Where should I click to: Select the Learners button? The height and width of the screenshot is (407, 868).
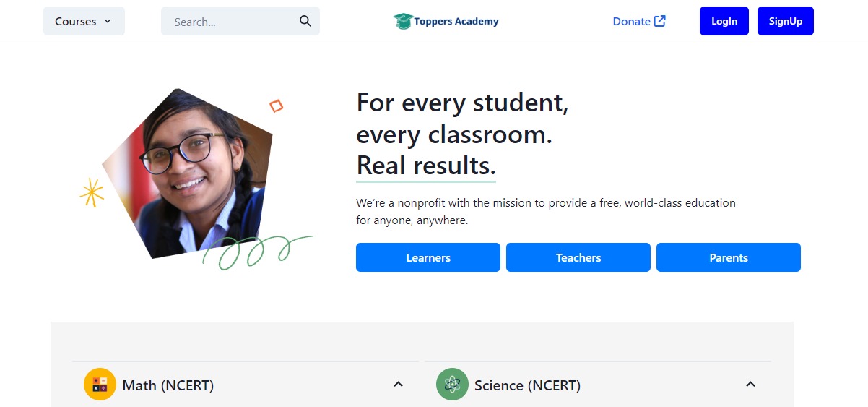pos(428,257)
